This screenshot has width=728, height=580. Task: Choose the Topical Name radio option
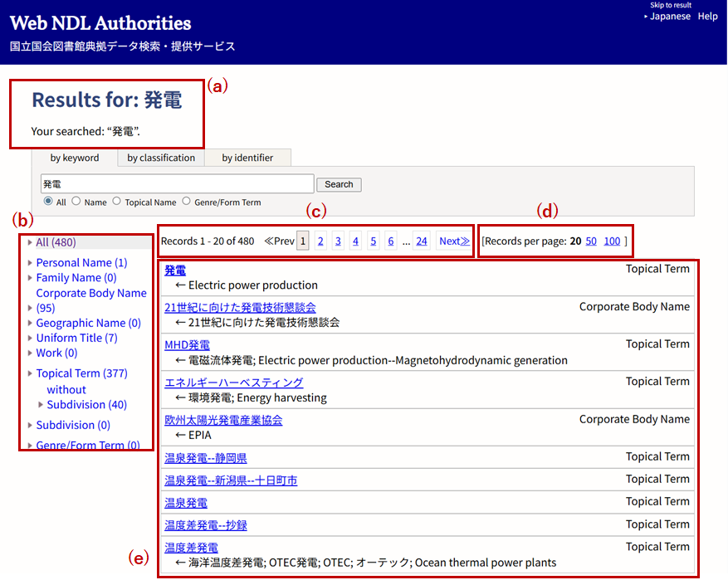116,201
